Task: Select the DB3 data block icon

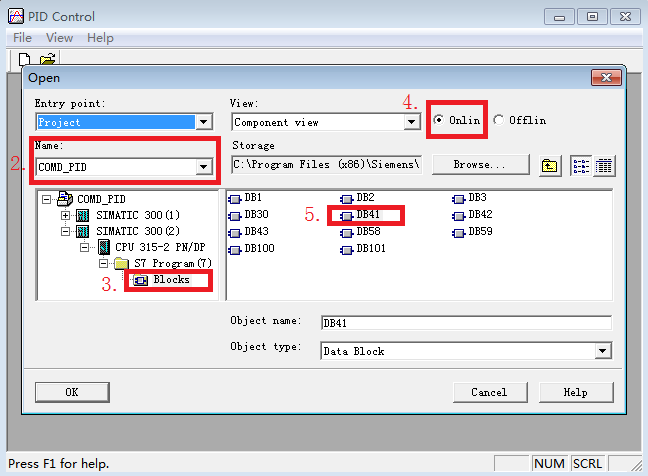Action: [x=458, y=199]
